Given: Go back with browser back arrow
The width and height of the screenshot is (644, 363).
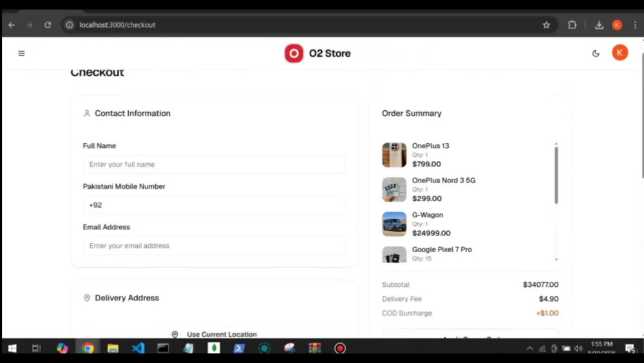Looking at the screenshot, I should coord(12,25).
